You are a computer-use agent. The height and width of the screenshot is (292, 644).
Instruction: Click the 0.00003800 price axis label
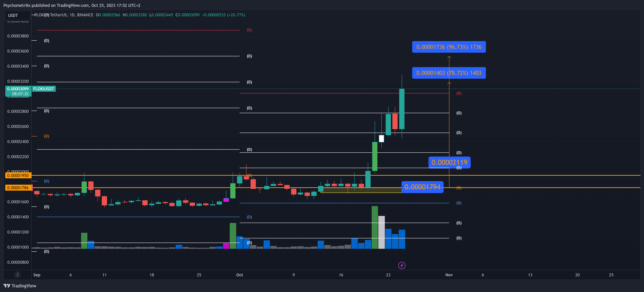click(x=18, y=36)
